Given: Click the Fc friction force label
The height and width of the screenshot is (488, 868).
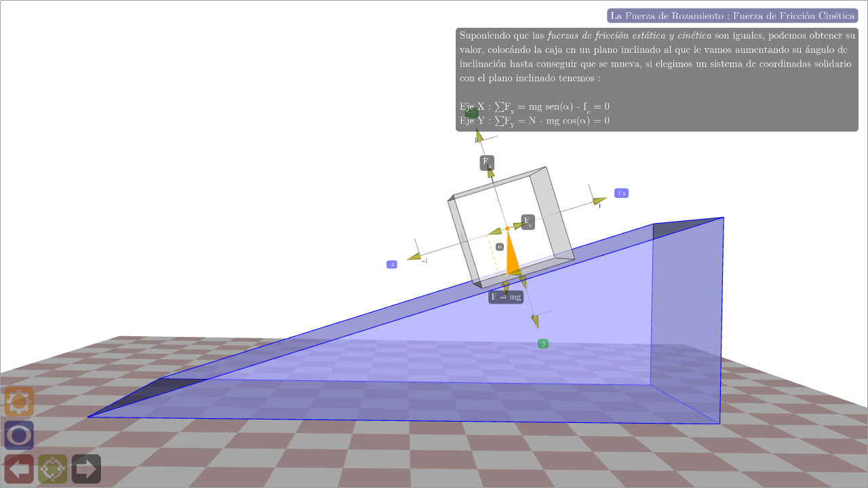Looking at the screenshot, I should pyautogui.click(x=528, y=222).
